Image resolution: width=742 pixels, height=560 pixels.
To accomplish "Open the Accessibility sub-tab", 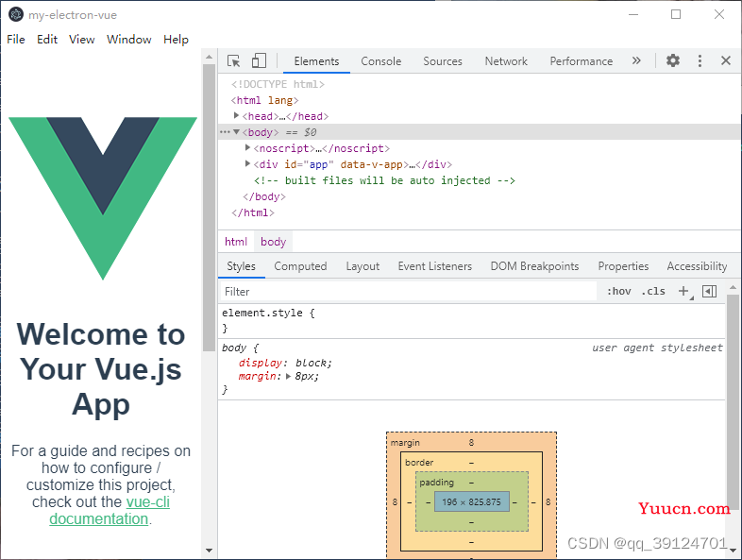I will [697, 266].
